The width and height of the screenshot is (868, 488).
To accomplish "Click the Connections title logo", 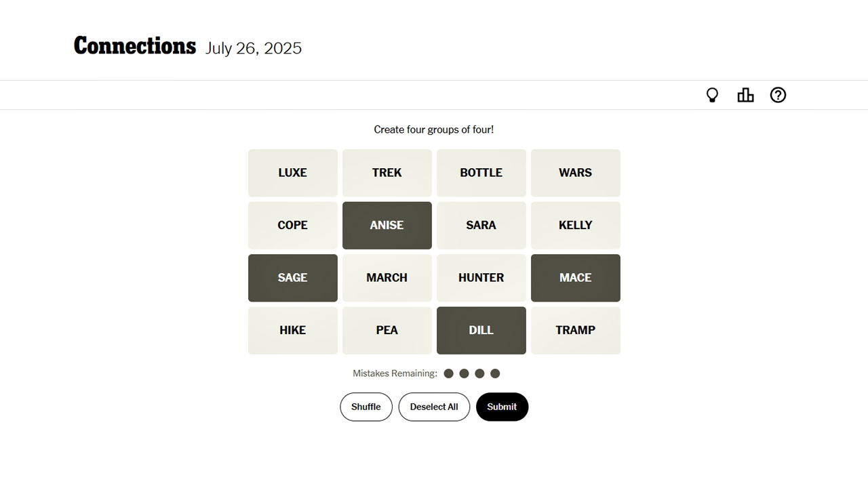I will coord(134,46).
